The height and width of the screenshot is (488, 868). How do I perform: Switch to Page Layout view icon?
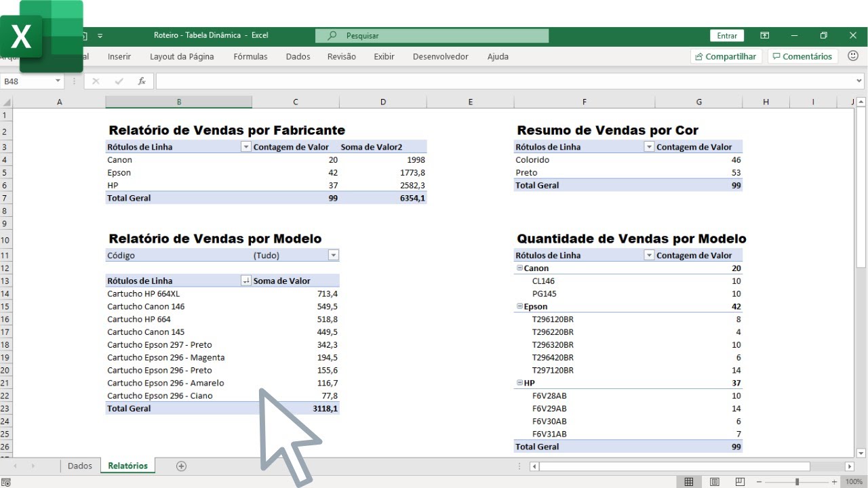click(x=715, y=482)
